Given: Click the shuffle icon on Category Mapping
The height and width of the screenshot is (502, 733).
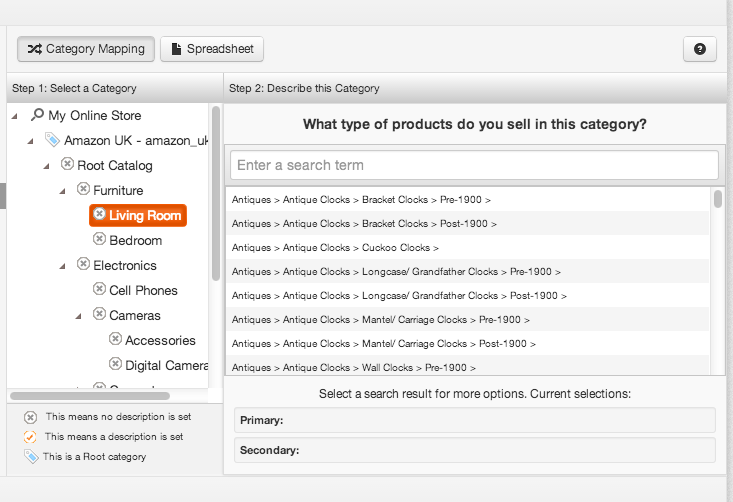Looking at the screenshot, I should 35,49.
